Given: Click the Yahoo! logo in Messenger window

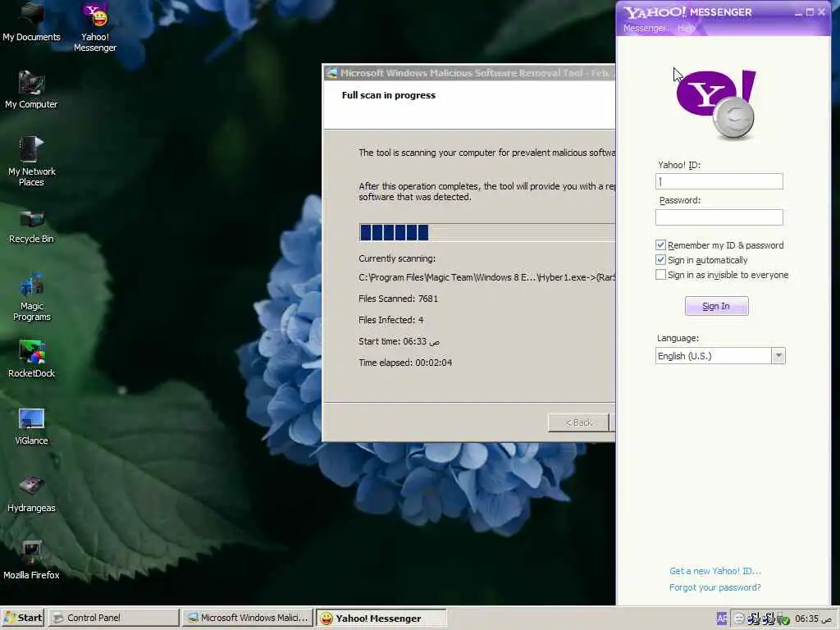Looking at the screenshot, I should 717,103.
